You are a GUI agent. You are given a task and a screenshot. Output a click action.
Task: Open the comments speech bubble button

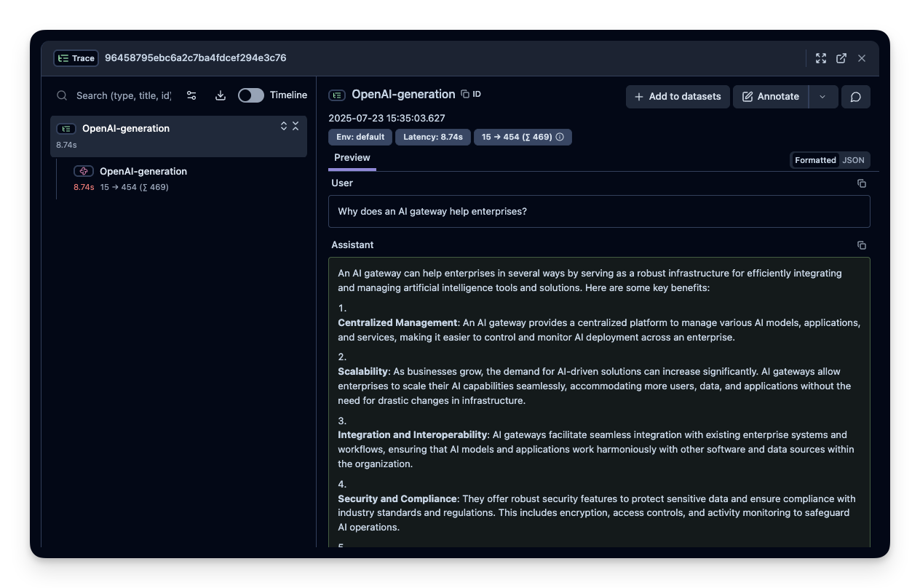click(x=855, y=97)
